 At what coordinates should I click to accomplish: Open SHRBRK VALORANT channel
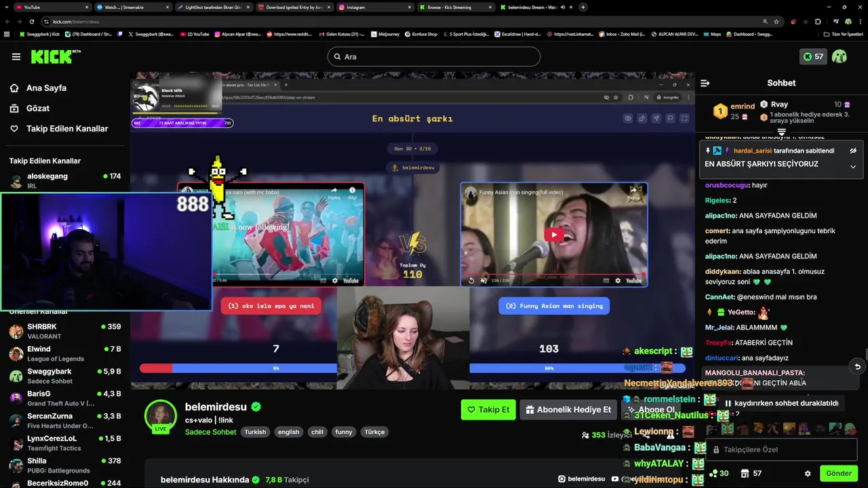pyautogui.click(x=65, y=331)
